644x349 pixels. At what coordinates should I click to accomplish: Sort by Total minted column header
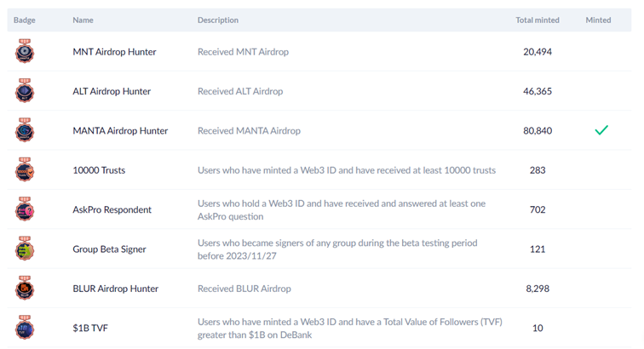538,20
